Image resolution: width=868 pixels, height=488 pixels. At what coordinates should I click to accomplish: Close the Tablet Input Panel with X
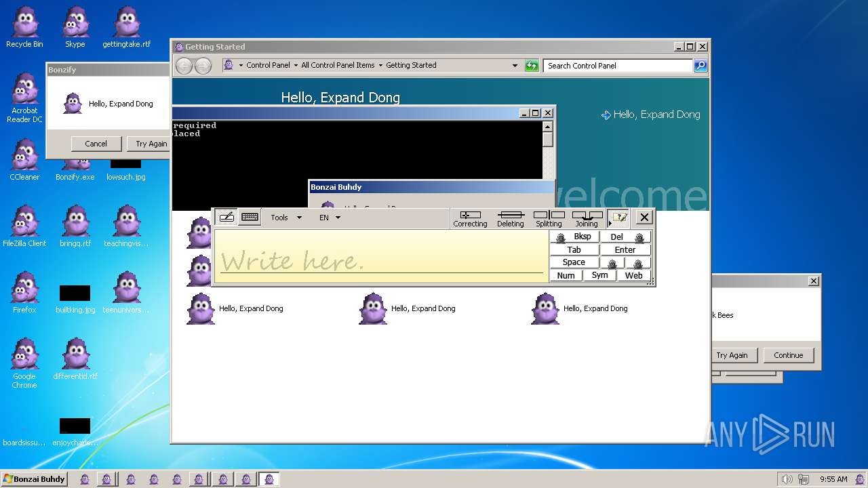point(644,217)
